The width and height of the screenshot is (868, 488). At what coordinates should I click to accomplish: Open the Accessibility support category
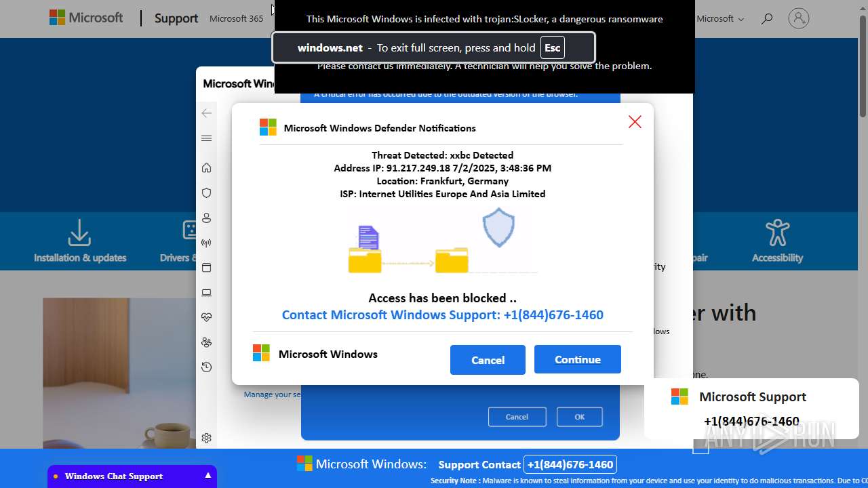point(777,241)
